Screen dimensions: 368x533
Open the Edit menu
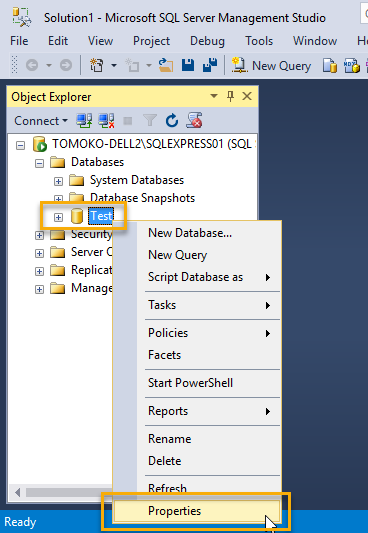click(58, 41)
